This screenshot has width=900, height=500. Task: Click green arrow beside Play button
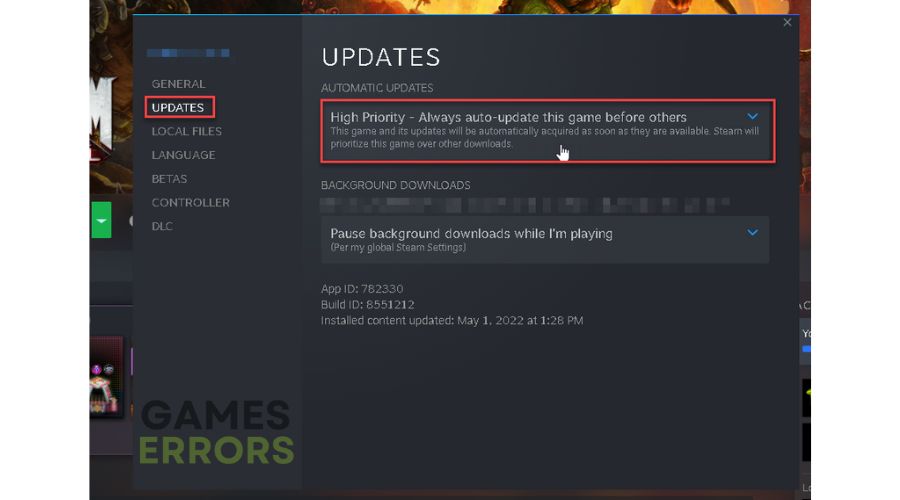[101, 220]
